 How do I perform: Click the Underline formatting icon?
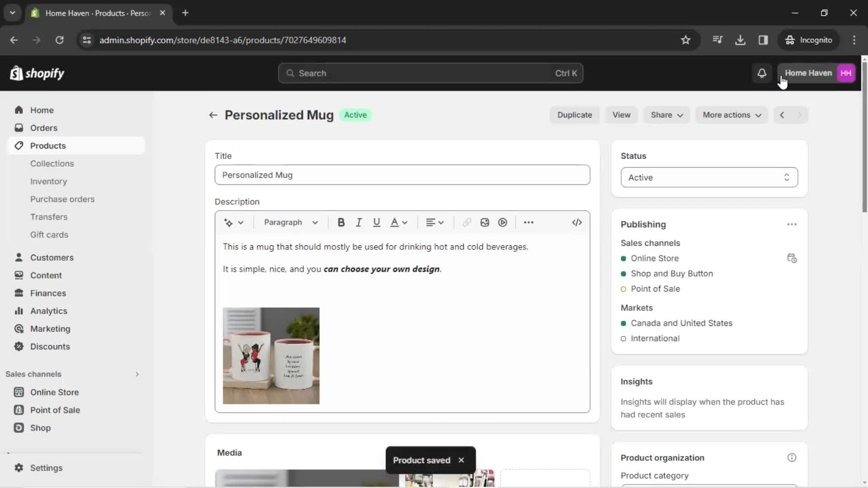377,222
